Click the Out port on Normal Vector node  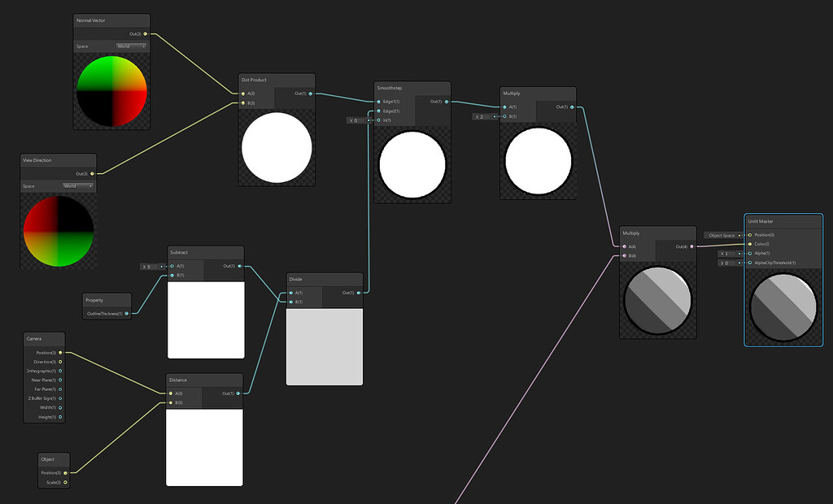click(x=143, y=32)
